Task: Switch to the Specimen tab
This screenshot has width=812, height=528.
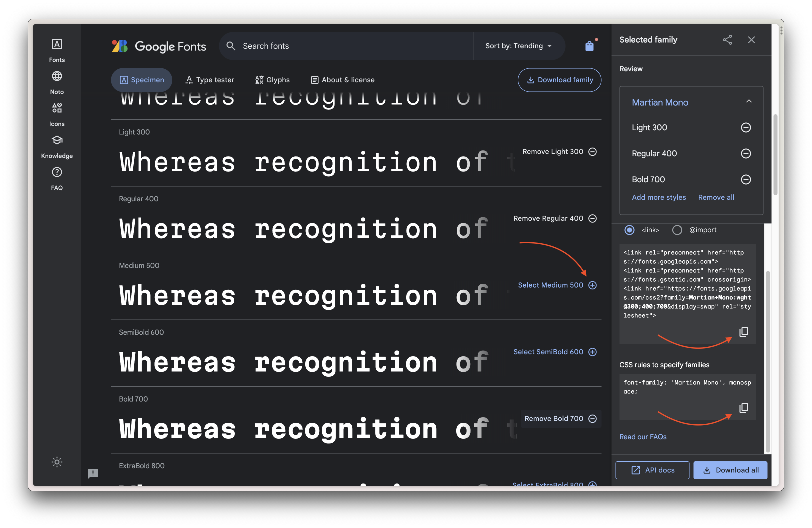Action: [x=141, y=80]
